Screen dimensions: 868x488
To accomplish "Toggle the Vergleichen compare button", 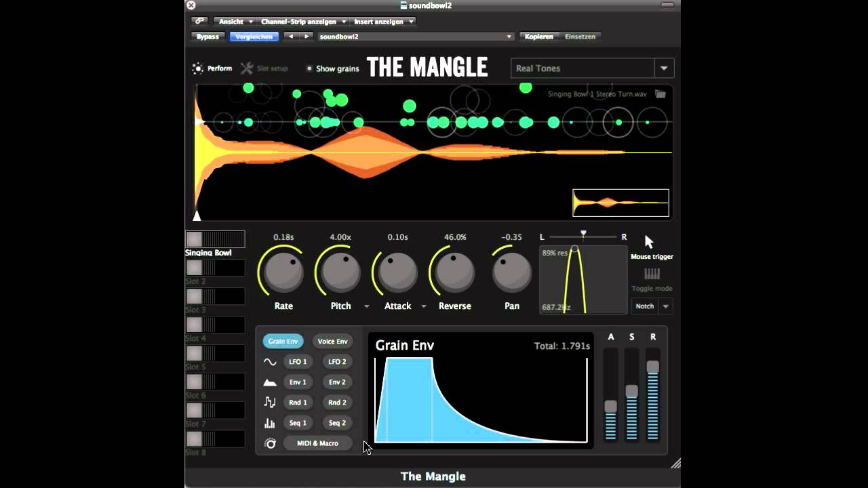I will [x=254, y=37].
